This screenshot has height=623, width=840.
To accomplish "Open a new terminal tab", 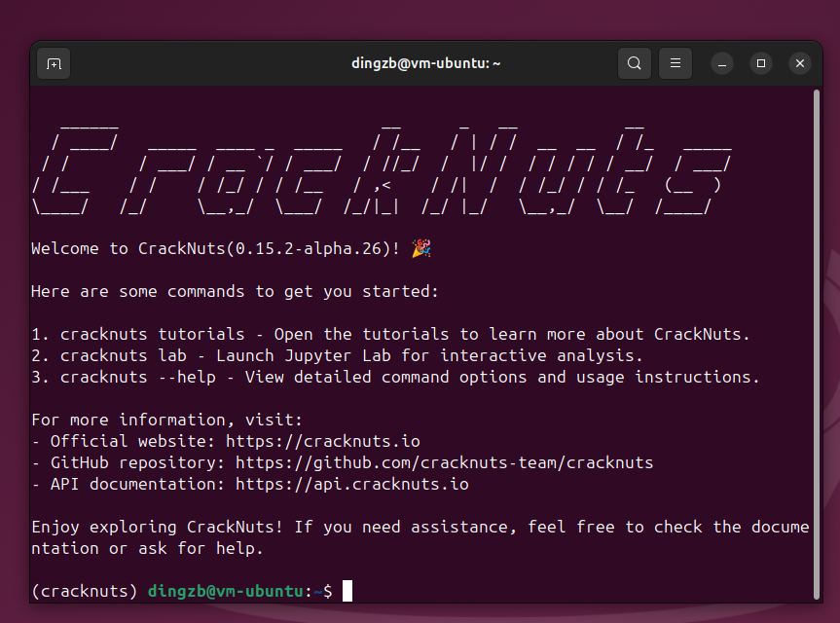I will (x=54, y=64).
